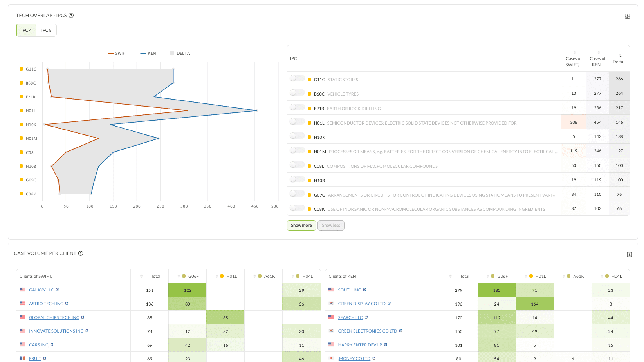
Task: Click the Show less button
Action: [x=331, y=226]
